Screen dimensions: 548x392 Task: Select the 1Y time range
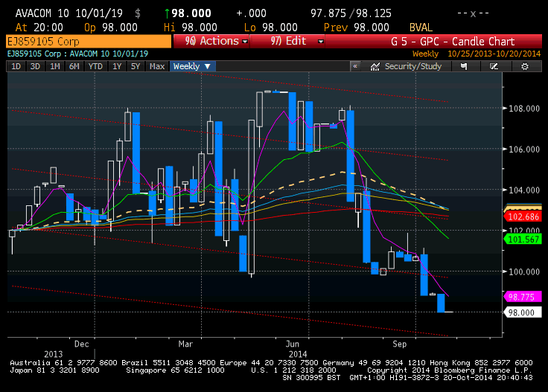[x=117, y=66]
